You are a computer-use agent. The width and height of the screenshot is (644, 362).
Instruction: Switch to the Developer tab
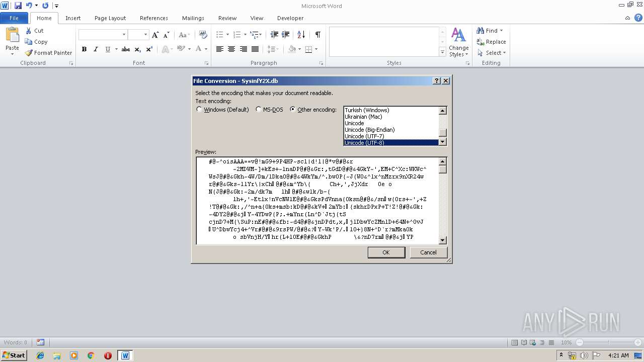pyautogui.click(x=290, y=18)
